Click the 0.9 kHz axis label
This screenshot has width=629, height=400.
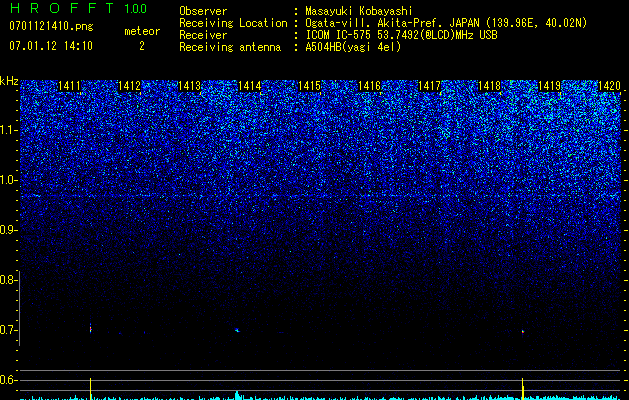[7, 230]
